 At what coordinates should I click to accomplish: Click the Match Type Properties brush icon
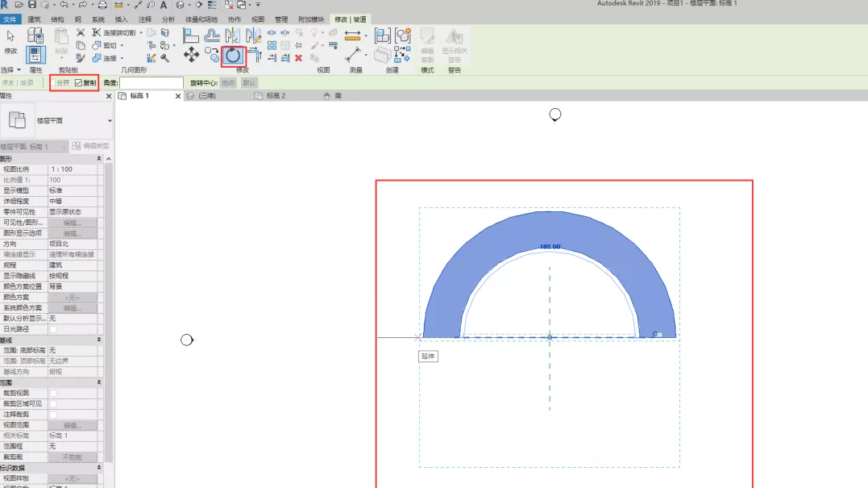81,57
